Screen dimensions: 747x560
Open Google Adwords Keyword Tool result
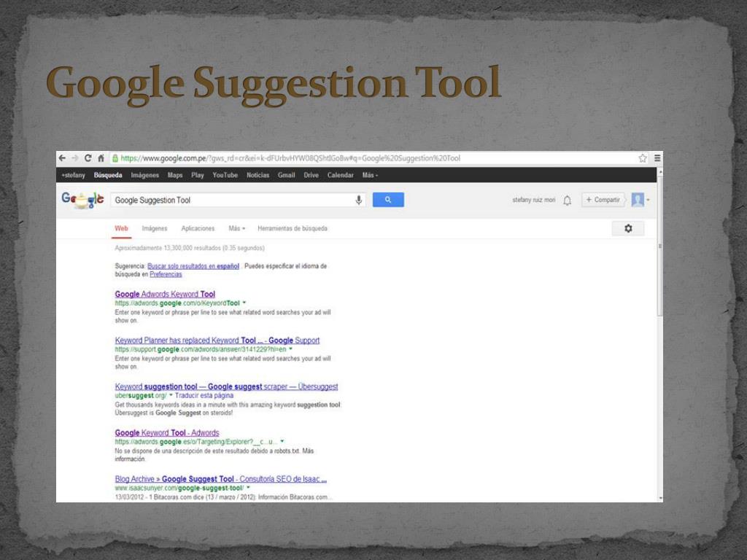pyautogui.click(x=165, y=295)
